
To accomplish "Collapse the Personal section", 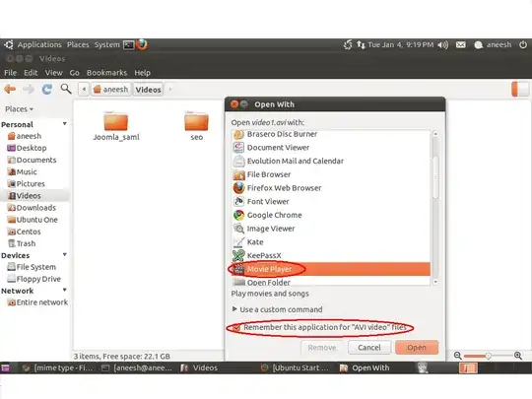I will (64, 124).
